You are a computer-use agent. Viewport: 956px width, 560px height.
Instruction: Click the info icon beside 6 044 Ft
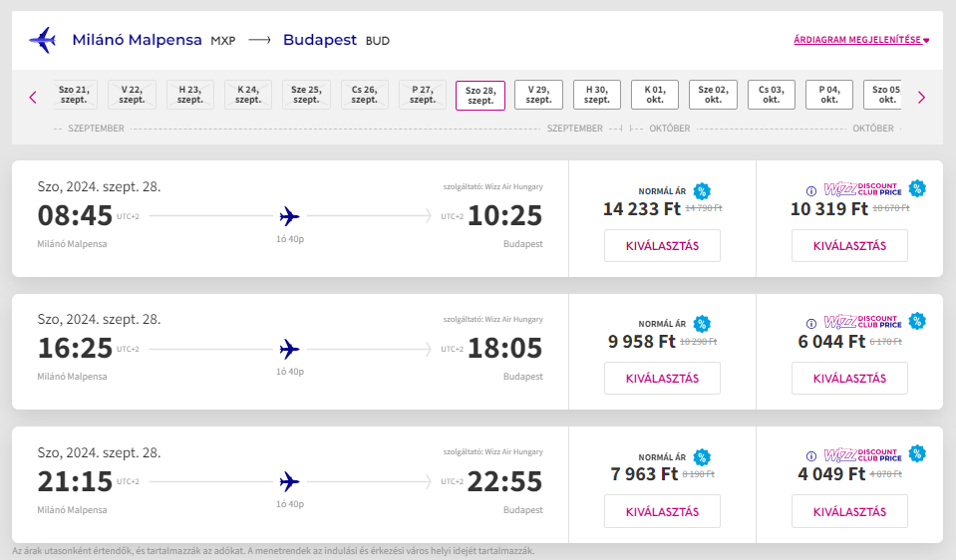(810, 324)
